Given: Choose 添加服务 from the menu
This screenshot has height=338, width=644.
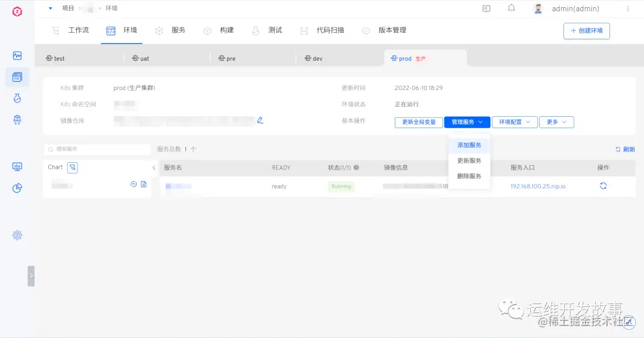Looking at the screenshot, I should pyautogui.click(x=469, y=145).
